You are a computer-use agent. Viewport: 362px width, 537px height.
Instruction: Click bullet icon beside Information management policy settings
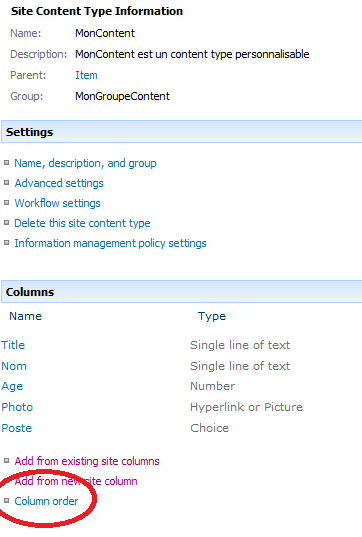(7, 242)
